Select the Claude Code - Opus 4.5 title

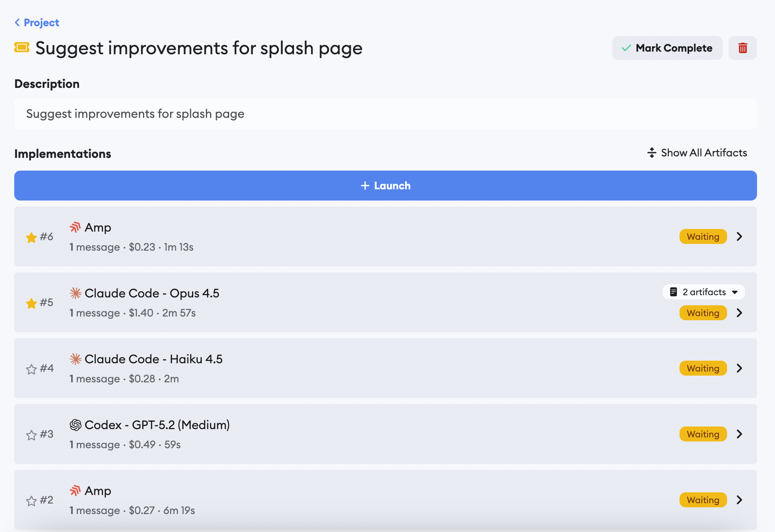152,293
